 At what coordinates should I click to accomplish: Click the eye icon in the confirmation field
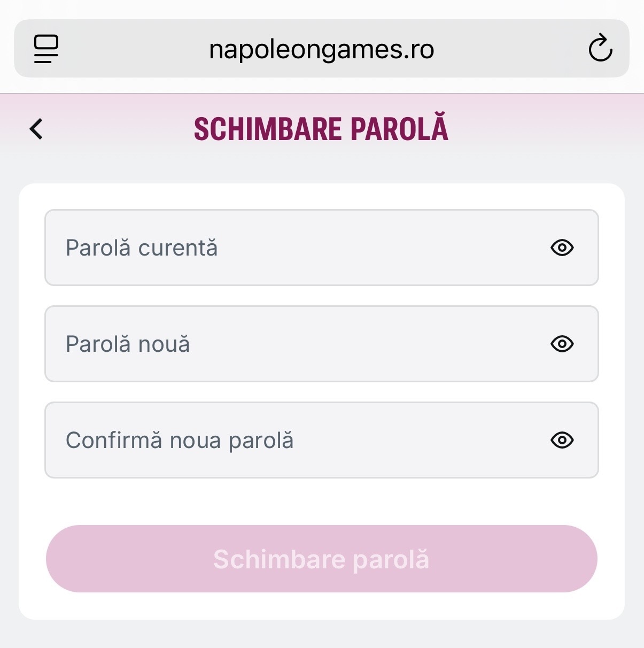click(x=562, y=440)
